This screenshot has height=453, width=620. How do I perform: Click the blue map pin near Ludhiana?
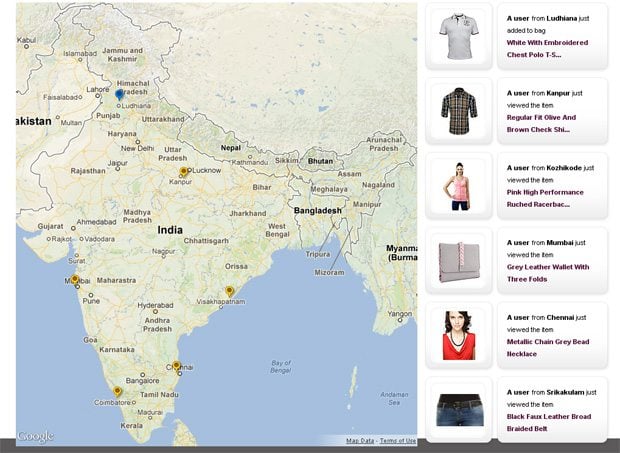pyautogui.click(x=119, y=94)
